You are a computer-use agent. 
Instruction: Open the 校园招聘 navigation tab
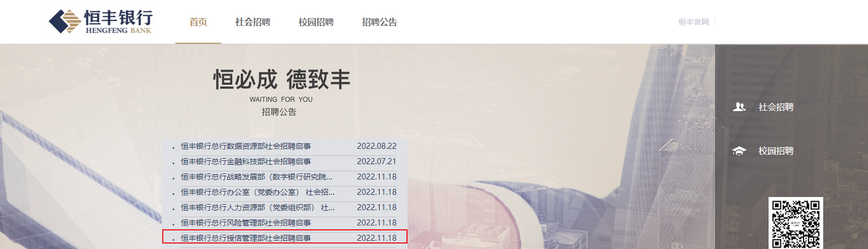316,22
